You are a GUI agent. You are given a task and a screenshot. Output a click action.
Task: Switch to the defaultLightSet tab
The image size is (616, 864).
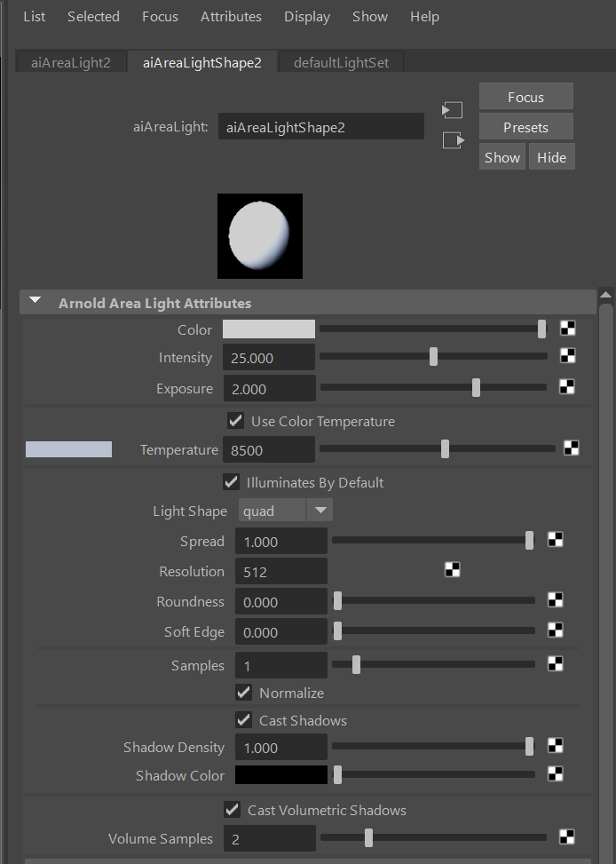[x=341, y=62]
